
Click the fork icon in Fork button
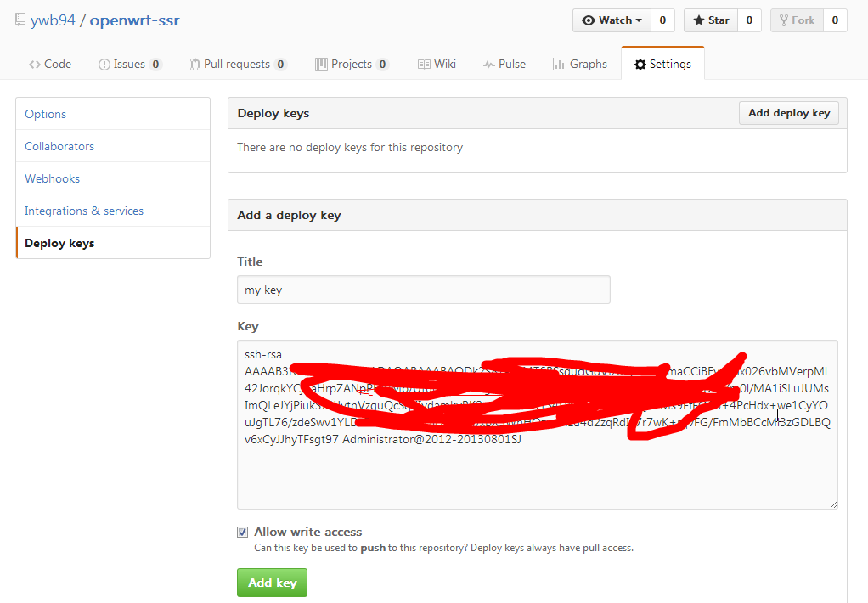[x=784, y=20]
